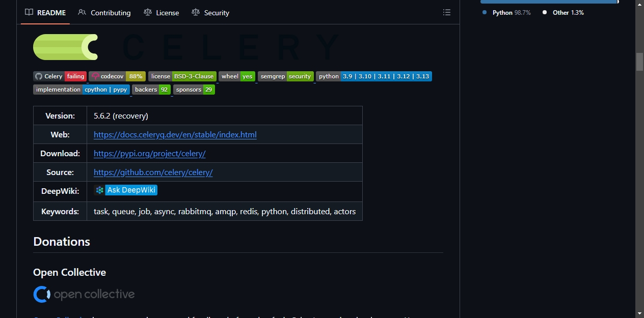Click the implementation cpython pypy badge

coord(82,90)
